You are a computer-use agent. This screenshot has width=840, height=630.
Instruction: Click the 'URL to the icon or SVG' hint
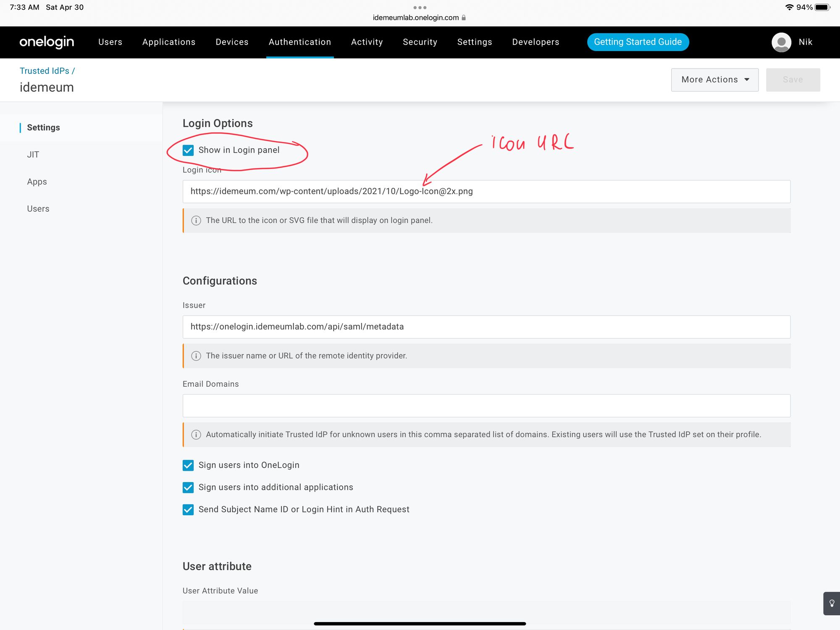click(x=319, y=221)
